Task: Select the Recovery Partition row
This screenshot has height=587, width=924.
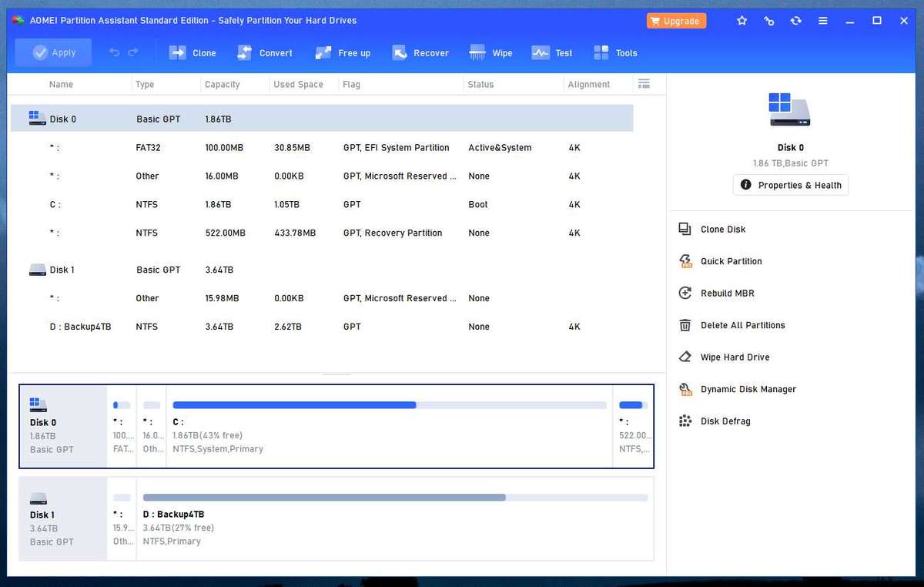Action: [322, 233]
